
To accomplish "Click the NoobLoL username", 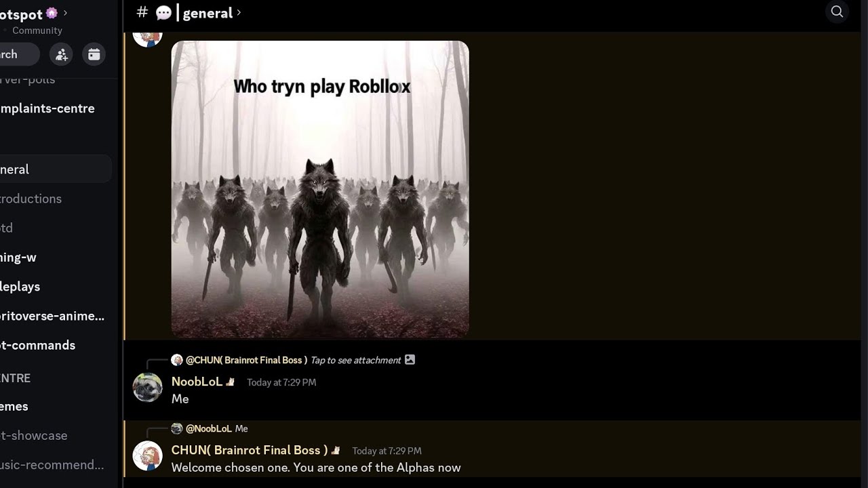I will (197, 382).
